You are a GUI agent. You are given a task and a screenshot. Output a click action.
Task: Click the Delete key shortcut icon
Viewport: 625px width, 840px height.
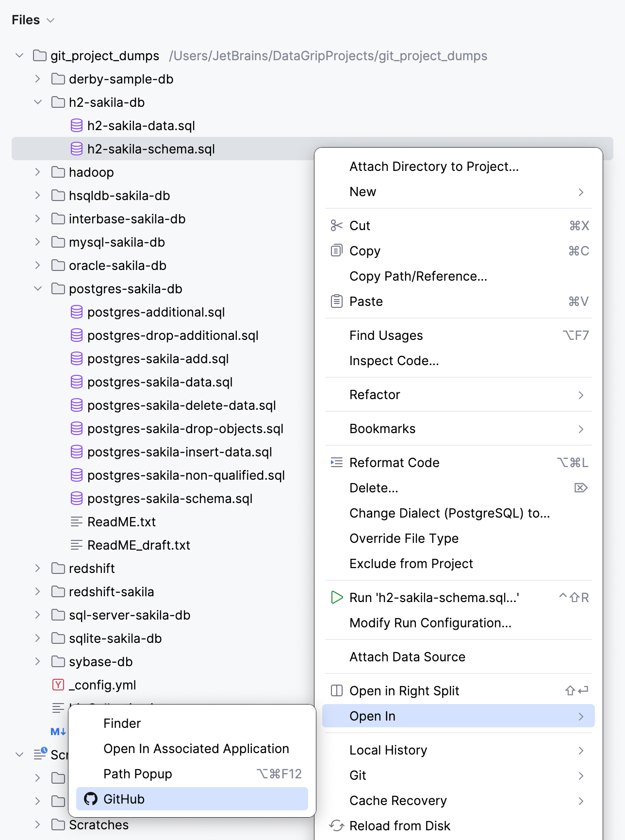[581, 487]
